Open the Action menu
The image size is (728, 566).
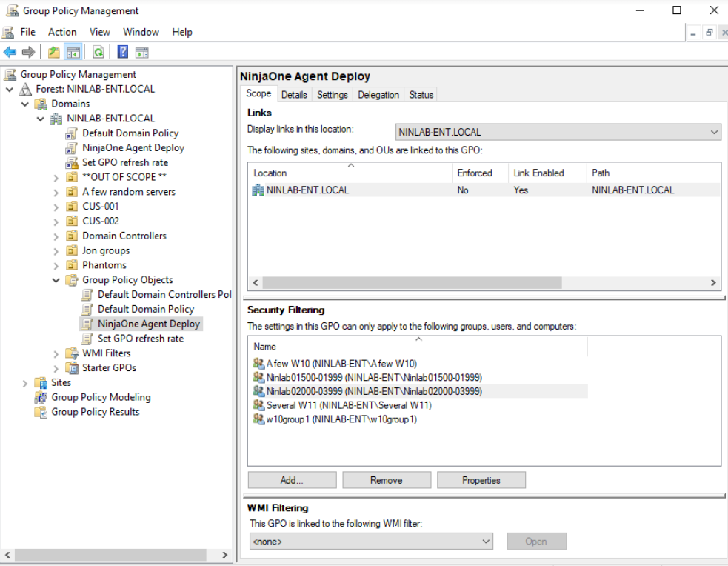[62, 32]
